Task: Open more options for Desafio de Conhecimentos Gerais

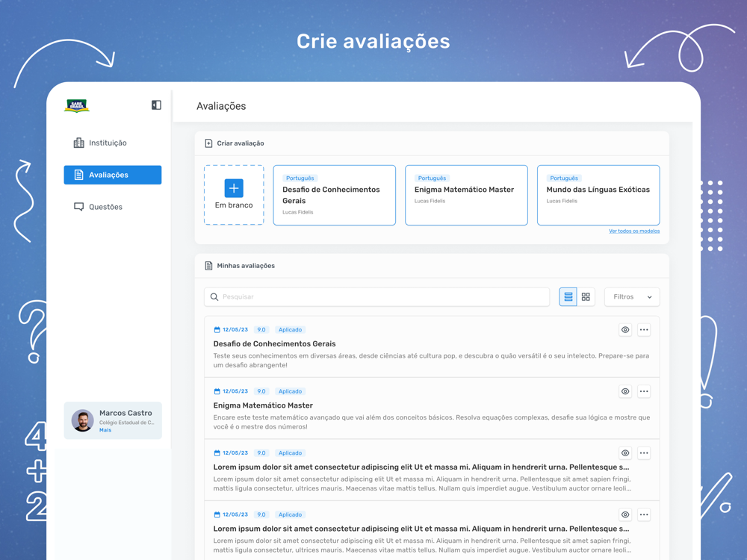Action: pos(644,329)
